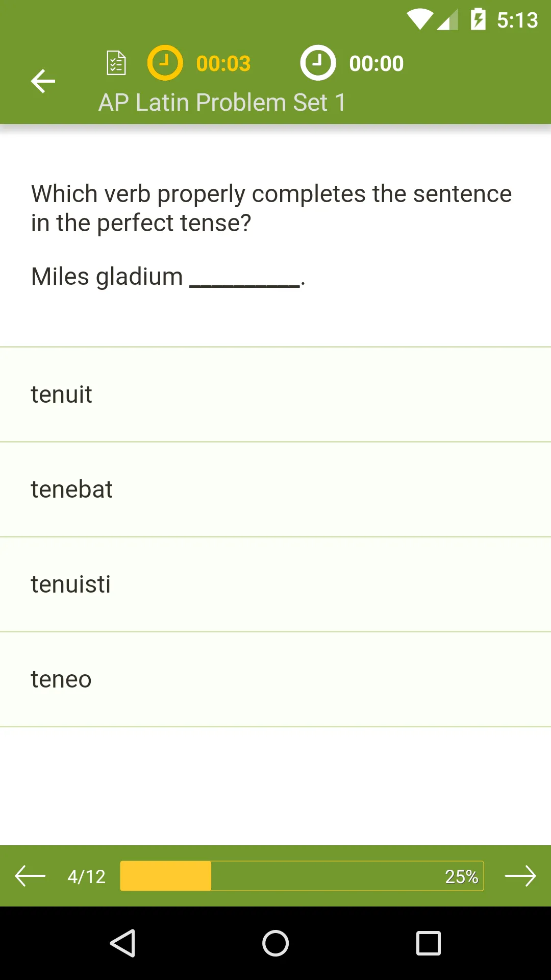
Task: Choose answer tenebat
Action: pos(275,489)
